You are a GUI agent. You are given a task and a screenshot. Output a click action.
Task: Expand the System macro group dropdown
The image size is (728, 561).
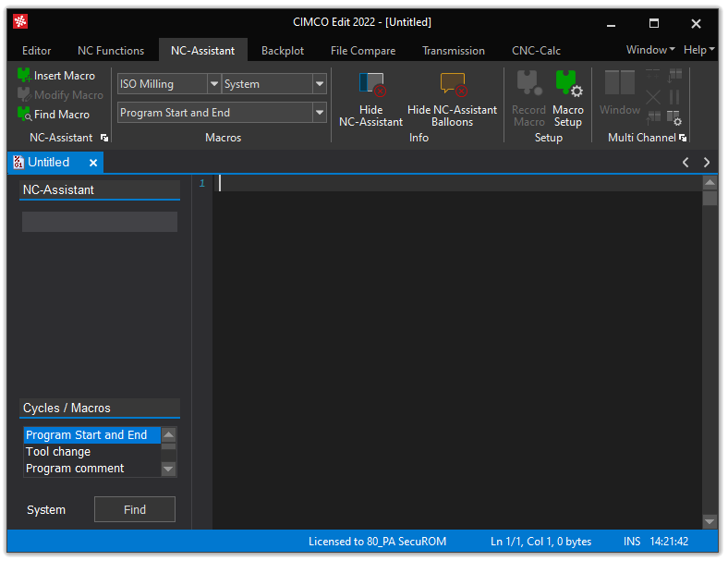(x=320, y=84)
